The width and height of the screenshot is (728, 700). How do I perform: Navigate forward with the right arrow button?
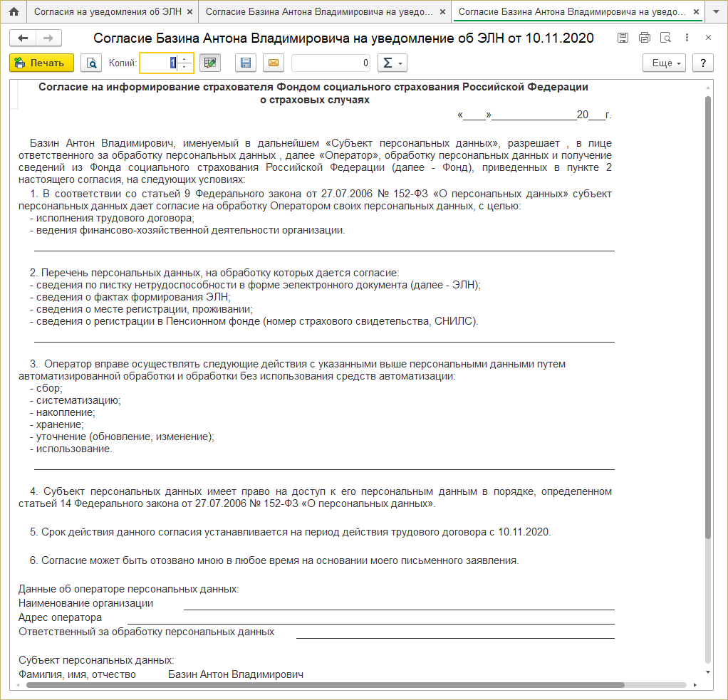click(x=48, y=38)
